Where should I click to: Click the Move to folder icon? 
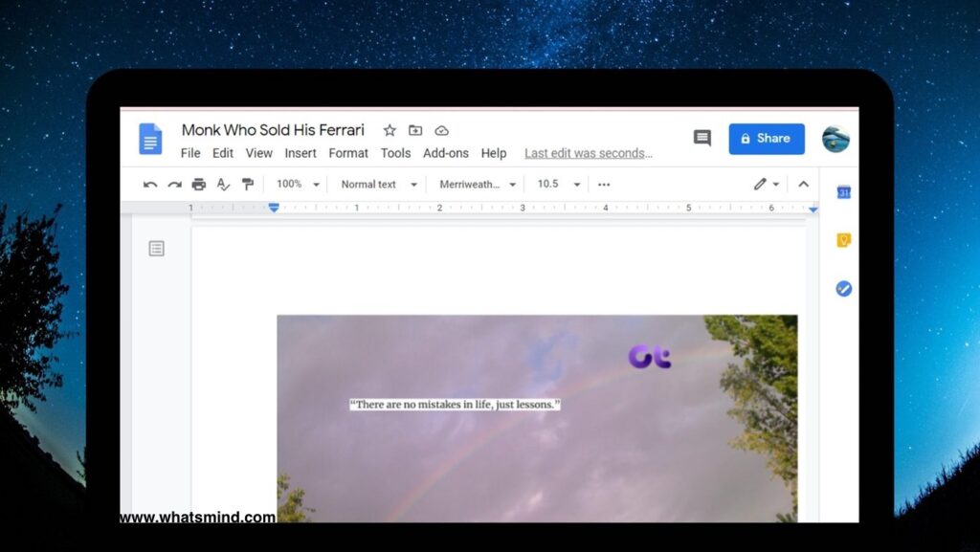pos(415,130)
